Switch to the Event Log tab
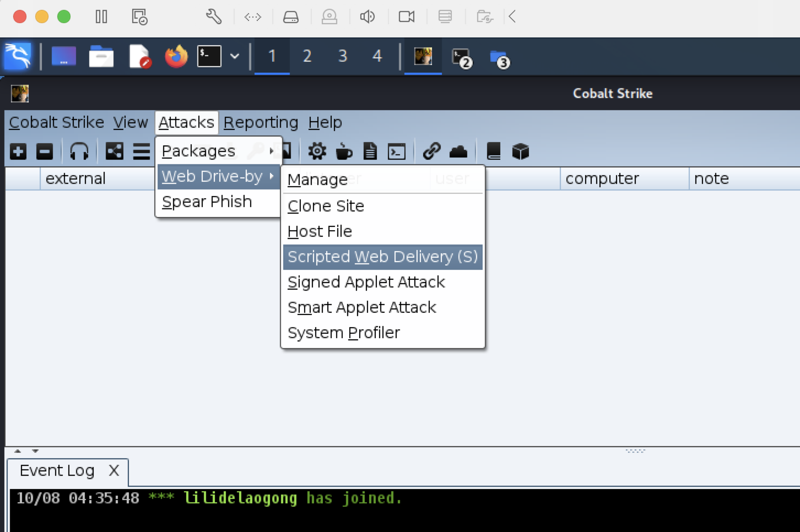This screenshot has height=532, width=800. pyautogui.click(x=57, y=471)
